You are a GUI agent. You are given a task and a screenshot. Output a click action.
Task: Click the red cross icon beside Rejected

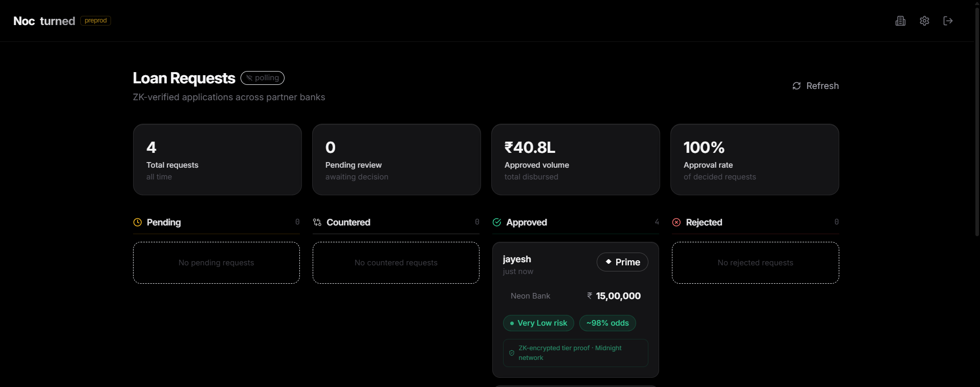(x=677, y=222)
